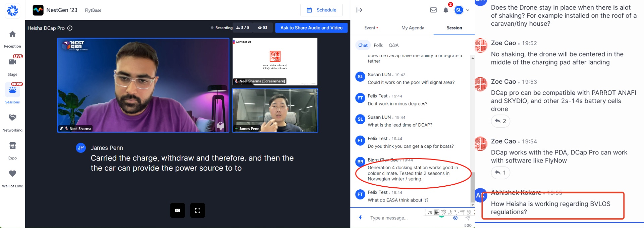Click the FlytBase organizer name
The image size is (644, 228).
point(93,10)
